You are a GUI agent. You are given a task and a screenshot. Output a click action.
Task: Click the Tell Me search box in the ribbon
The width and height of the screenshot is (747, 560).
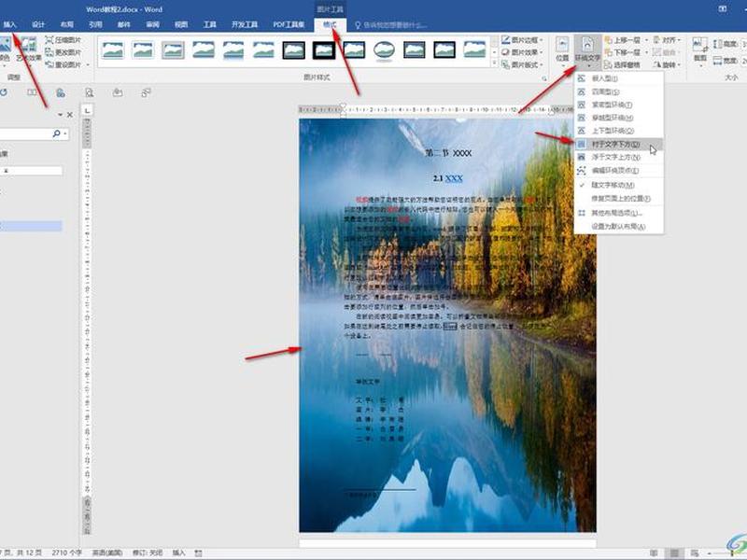pos(391,25)
